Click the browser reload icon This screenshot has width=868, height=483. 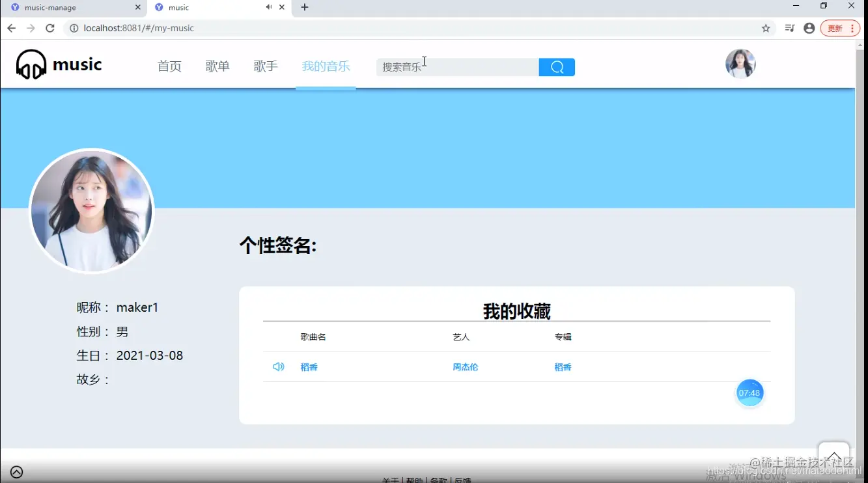[x=50, y=28]
